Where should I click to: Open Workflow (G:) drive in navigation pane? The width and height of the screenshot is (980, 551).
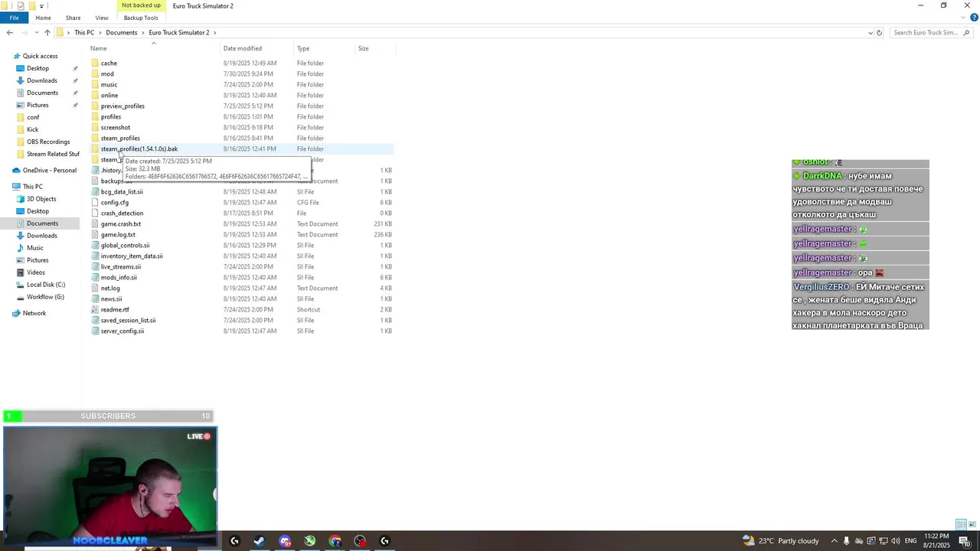coord(45,297)
